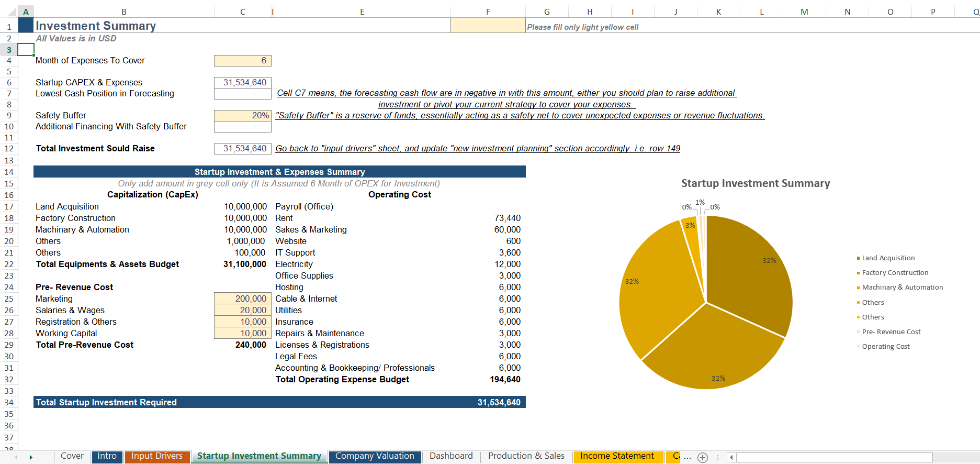Viewport: 980px width, 464px height.
Task: Click the ellipsis for more sheet tabs
Action: (x=688, y=457)
